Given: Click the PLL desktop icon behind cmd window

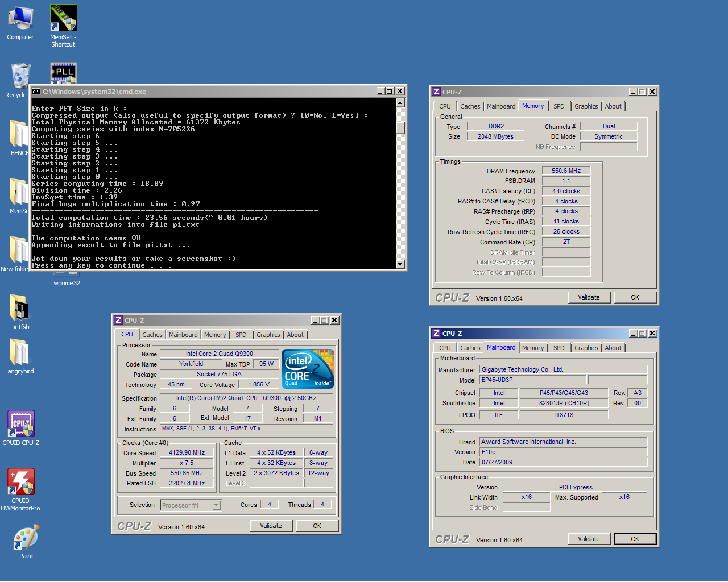Looking at the screenshot, I should (63, 73).
